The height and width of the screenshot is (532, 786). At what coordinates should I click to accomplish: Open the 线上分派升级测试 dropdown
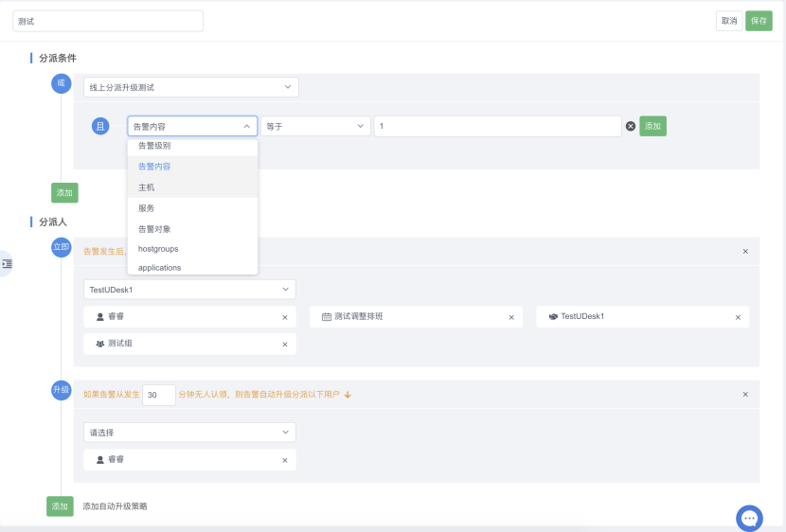click(191, 87)
